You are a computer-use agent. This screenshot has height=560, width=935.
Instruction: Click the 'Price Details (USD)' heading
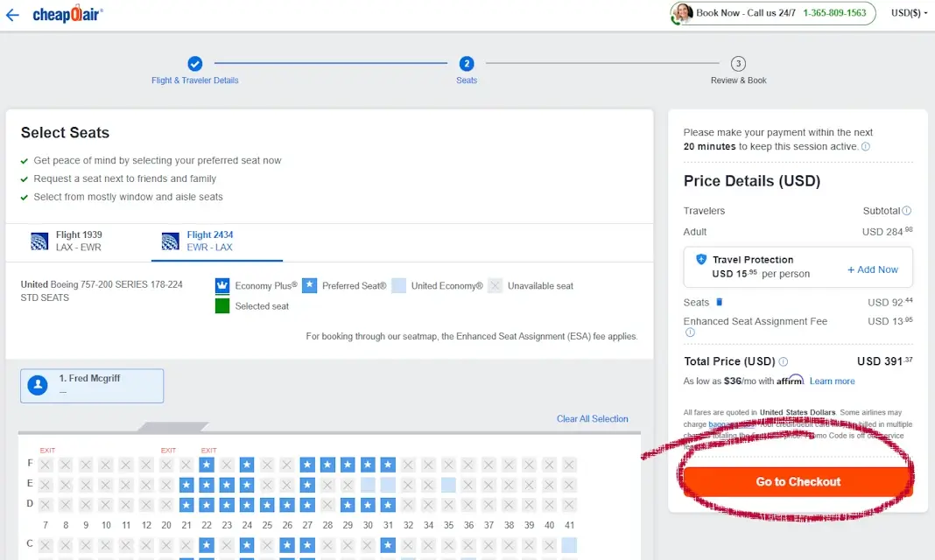pyautogui.click(x=752, y=181)
